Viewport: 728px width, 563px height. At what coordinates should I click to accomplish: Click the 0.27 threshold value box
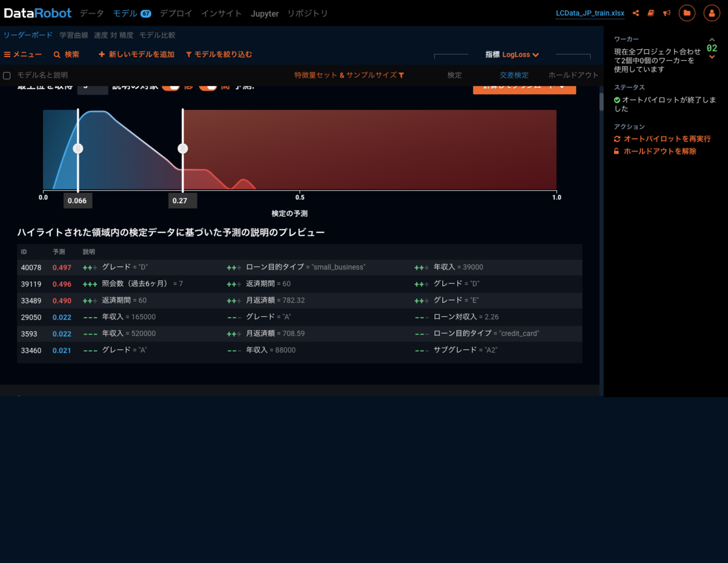(183, 201)
